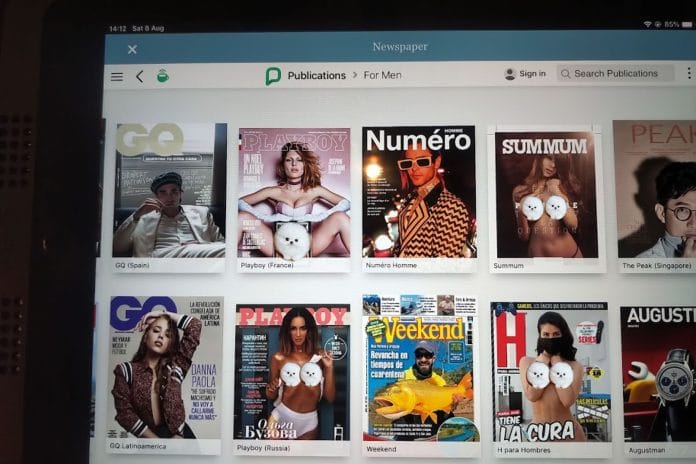Click the 'Numéro Homme' caption text
696x464 pixels.
[x=391, y=265]
